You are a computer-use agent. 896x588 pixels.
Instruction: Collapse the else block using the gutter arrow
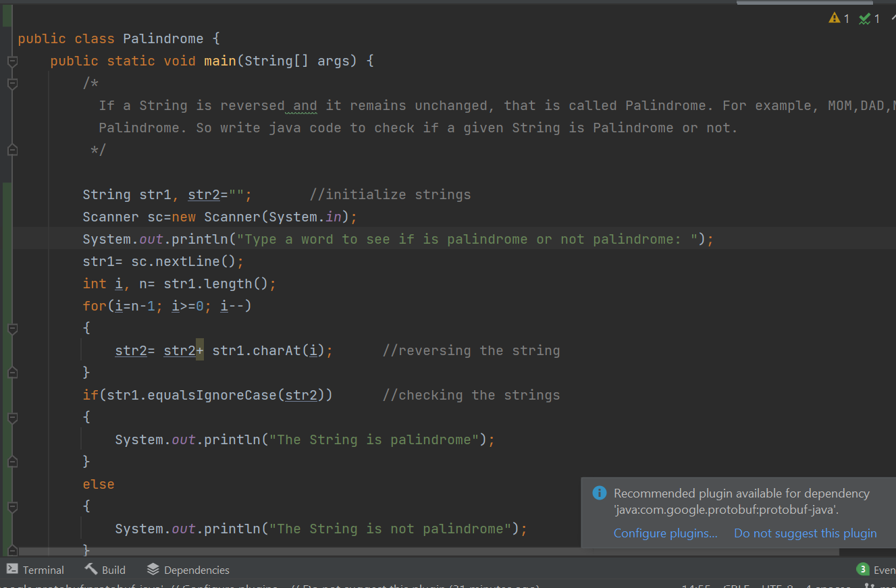point(12,506)
